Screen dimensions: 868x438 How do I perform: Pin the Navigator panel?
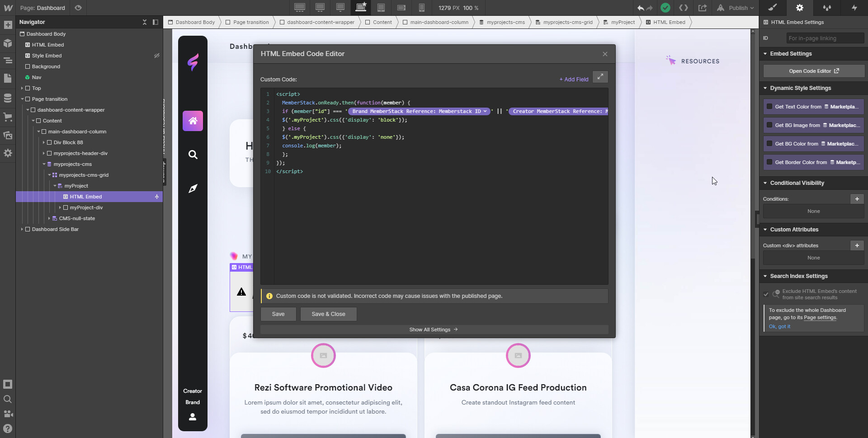click(155, 22)
